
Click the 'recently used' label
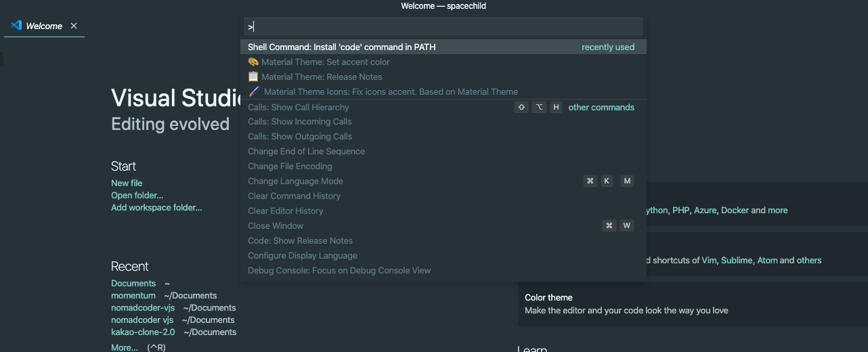click(x=608, y=47)
